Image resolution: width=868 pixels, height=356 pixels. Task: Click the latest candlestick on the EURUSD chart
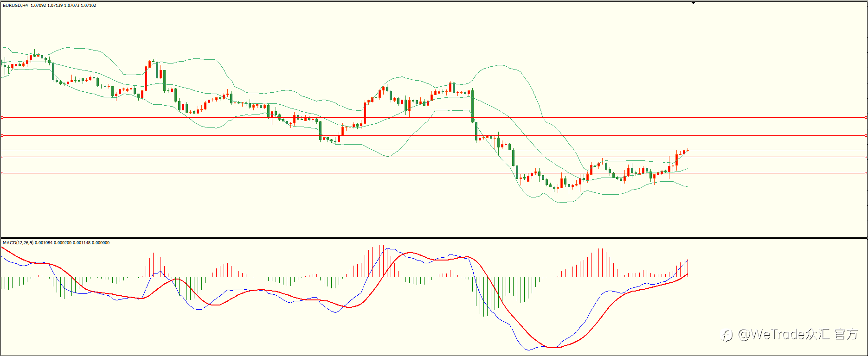688,150
